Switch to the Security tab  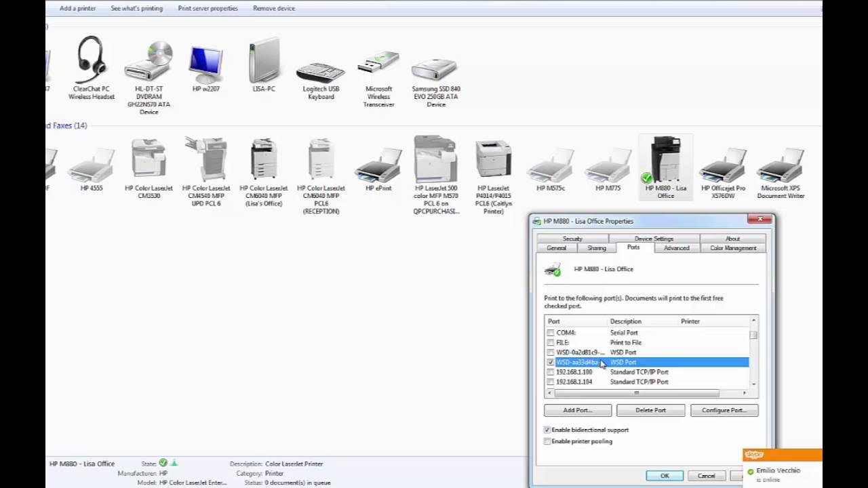click(x=572, y=239)
